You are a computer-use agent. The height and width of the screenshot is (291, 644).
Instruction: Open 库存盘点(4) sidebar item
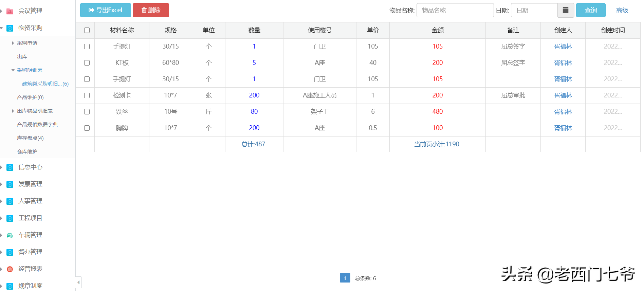pyautogui.click(x=30, y=138)
